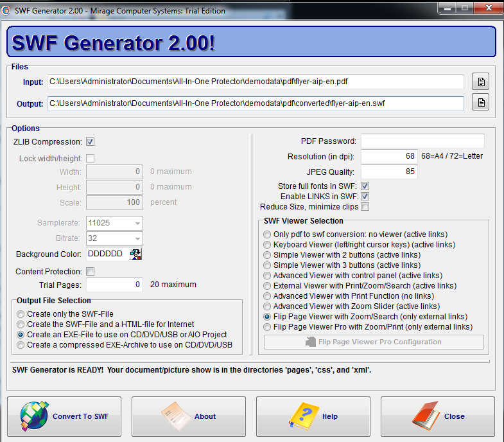Image resolution: width=504 pixels, height=442 pixels.
Task: Click the globe icon on Convert To SWF
Action: point(33,416)
